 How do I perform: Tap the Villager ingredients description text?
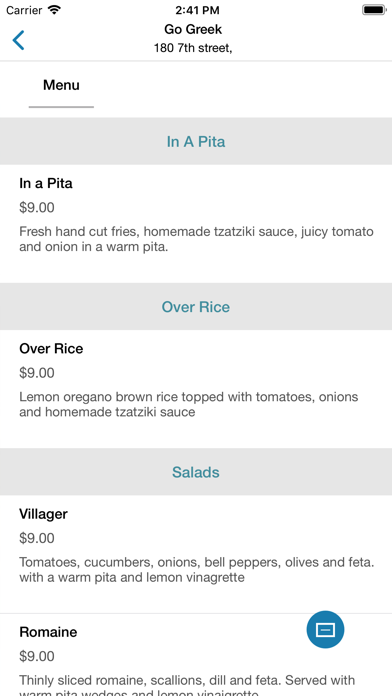pyautogui.click(x=197, y=570)
